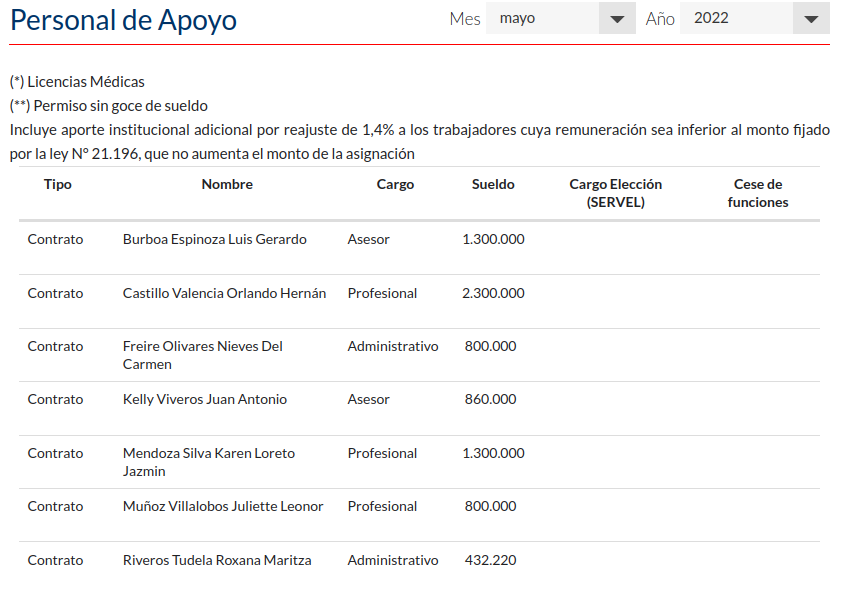859x601 pixels.
Task: Click the Cargo Elección (SERVEL) header
Action: (615, 193)
